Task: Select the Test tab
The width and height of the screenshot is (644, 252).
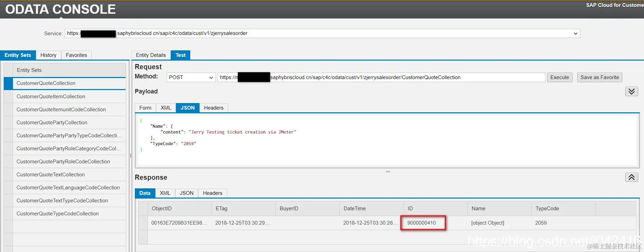Action: (180, 55)
